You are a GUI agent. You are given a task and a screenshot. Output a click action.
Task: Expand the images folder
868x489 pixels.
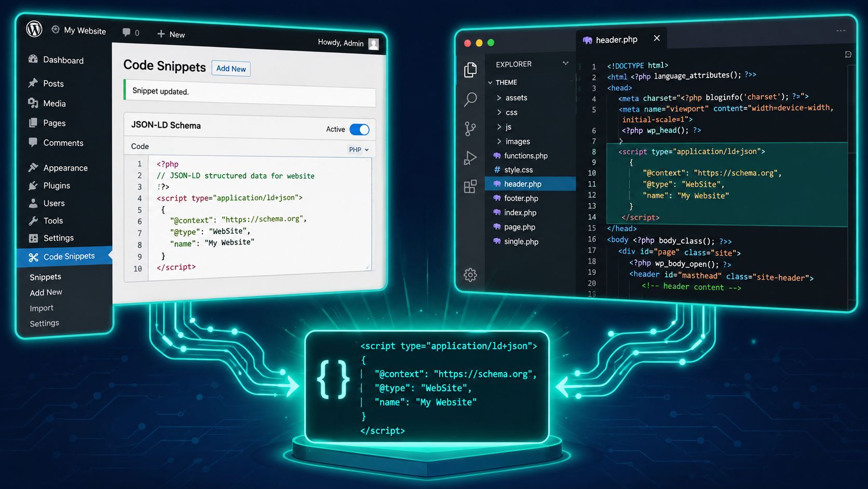(x=513, y=141)
